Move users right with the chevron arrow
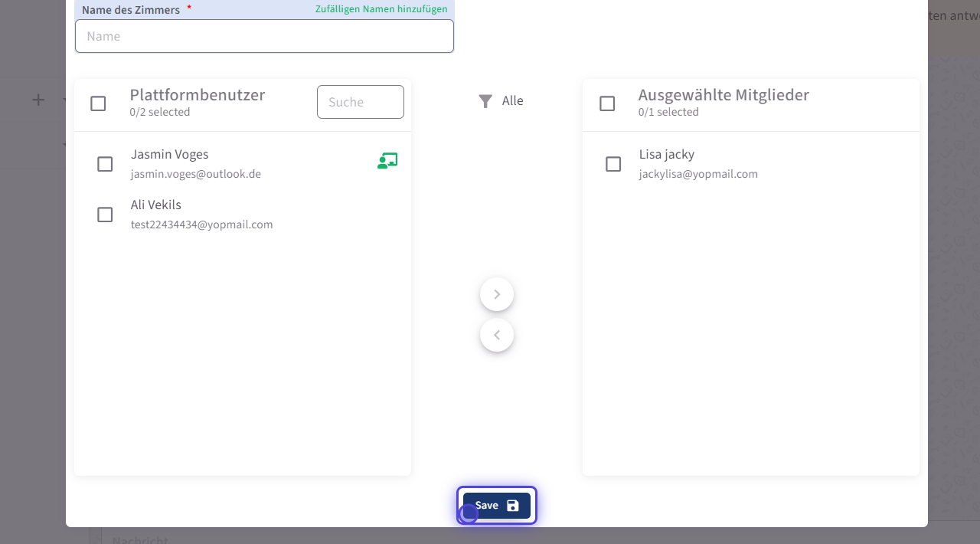Viewport: 980px width, 544px height. coord(497,294)
